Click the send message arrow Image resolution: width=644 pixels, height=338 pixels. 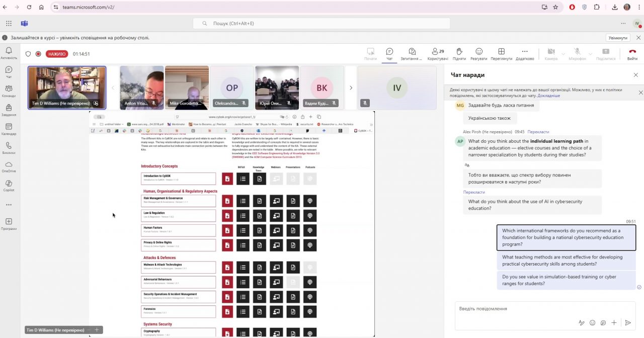pyautogui.click(x=628, y=323)
